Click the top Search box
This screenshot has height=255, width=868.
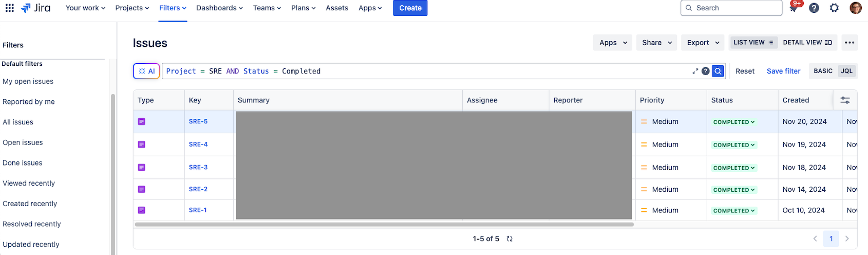pyautogui.click(x=731, y=8)
